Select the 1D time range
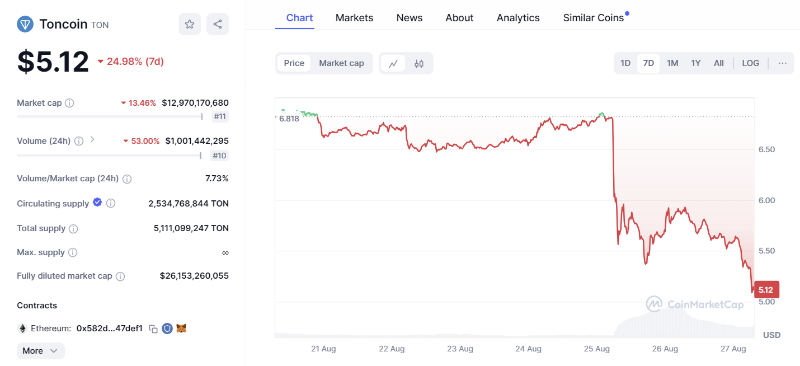The height and width of the screenshot is (366, 800). 625,63
